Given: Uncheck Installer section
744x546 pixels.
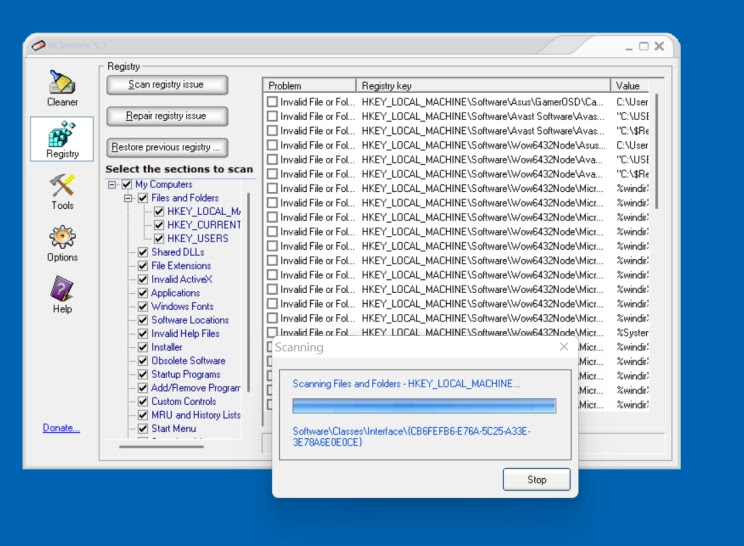Looking at the screenshot, I should [143, 347].
